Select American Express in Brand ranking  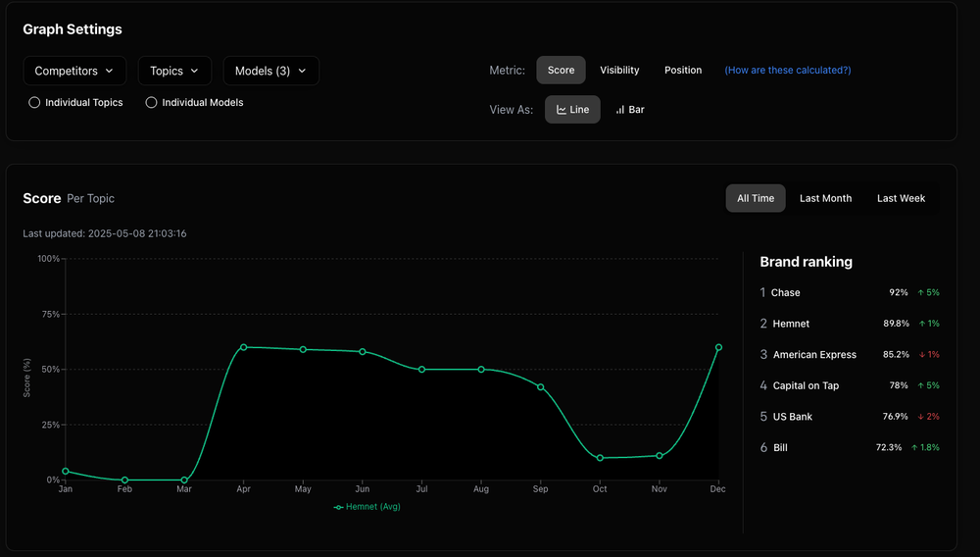(814, 354)
